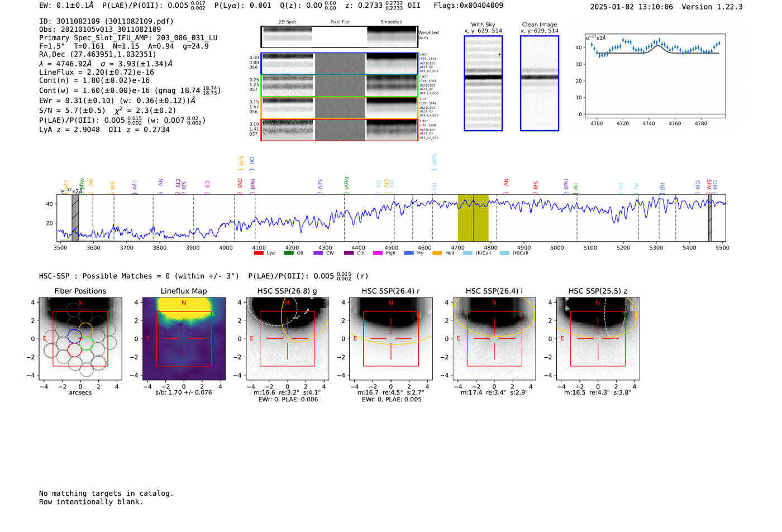Select the blue-bordered 2D spec row

(339, 64)
